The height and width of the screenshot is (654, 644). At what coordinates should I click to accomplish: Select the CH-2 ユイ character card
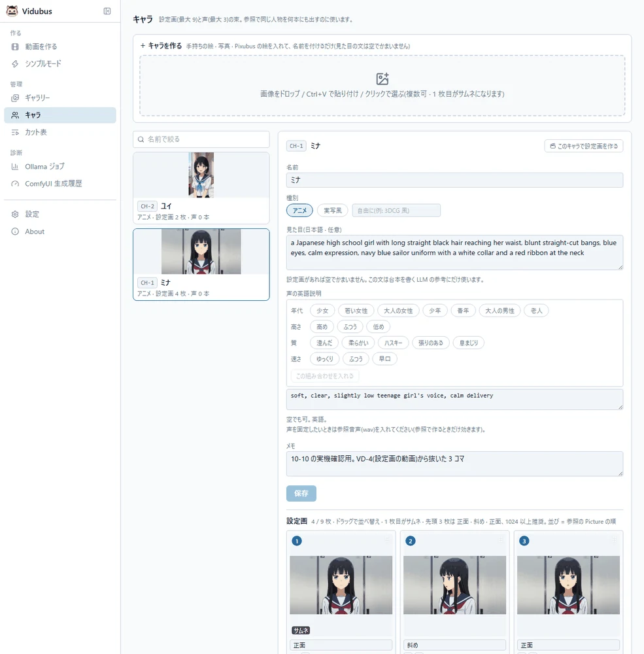click(x=201, y=188)
